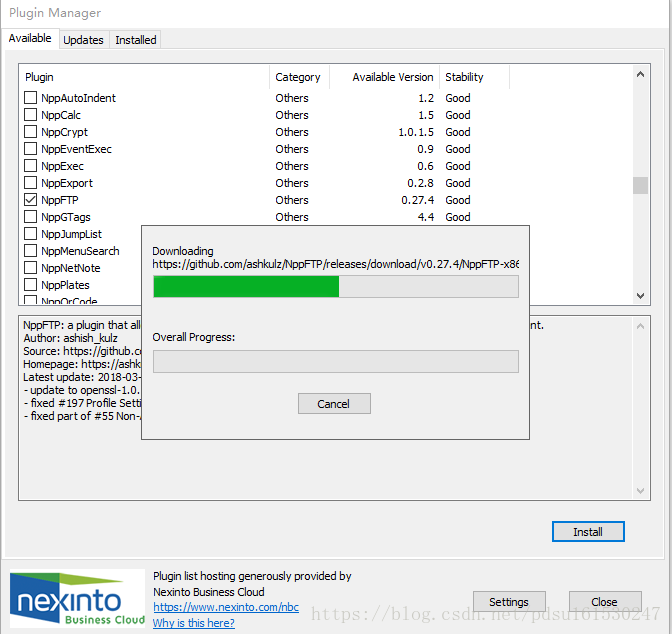Check the NppExport plugin checkbox
Screen dimensions: 672x634
(30, 183)
